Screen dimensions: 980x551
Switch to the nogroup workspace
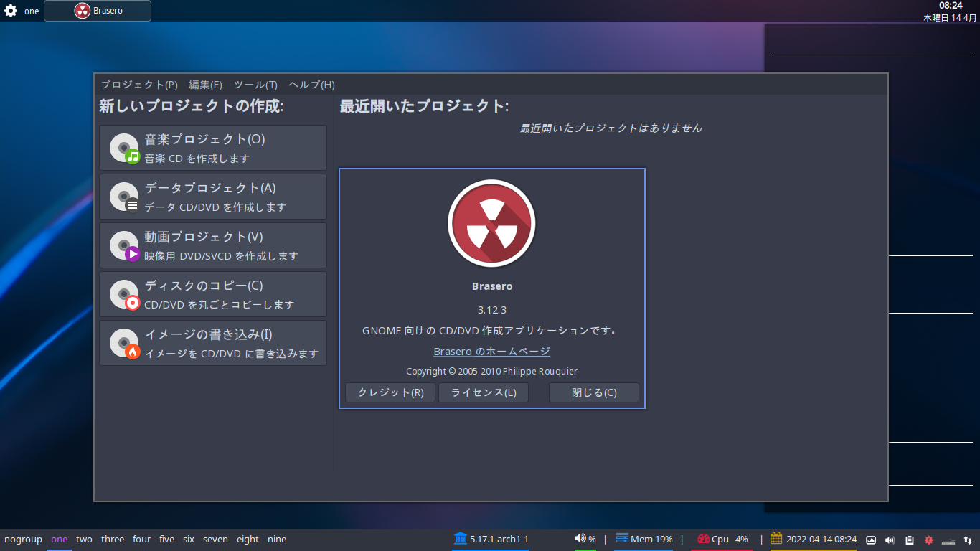(x=23, y=540)
